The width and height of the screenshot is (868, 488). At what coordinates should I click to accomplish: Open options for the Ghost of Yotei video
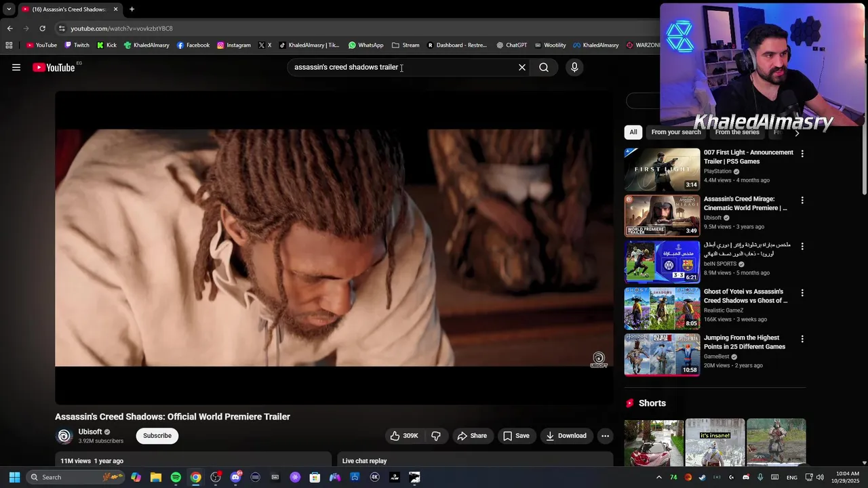(802, 293)
